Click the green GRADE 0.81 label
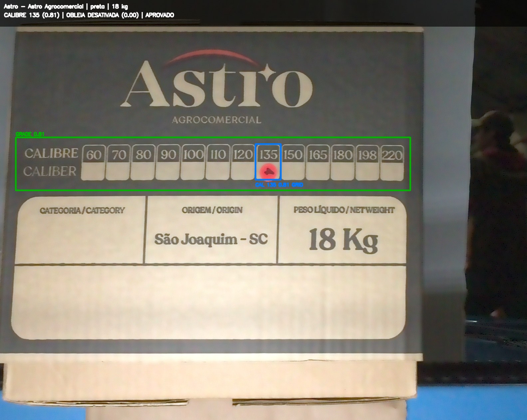This screenshot has width=527, height=420. [x=30, y=134]
